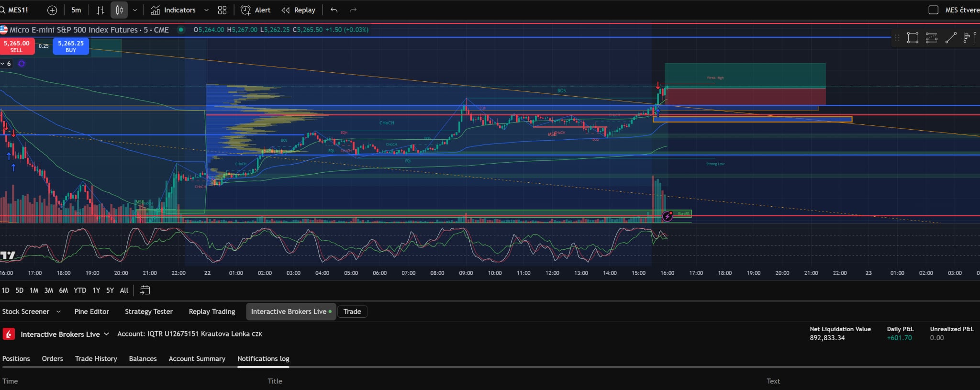Set the YTD date range

point(80,290)
